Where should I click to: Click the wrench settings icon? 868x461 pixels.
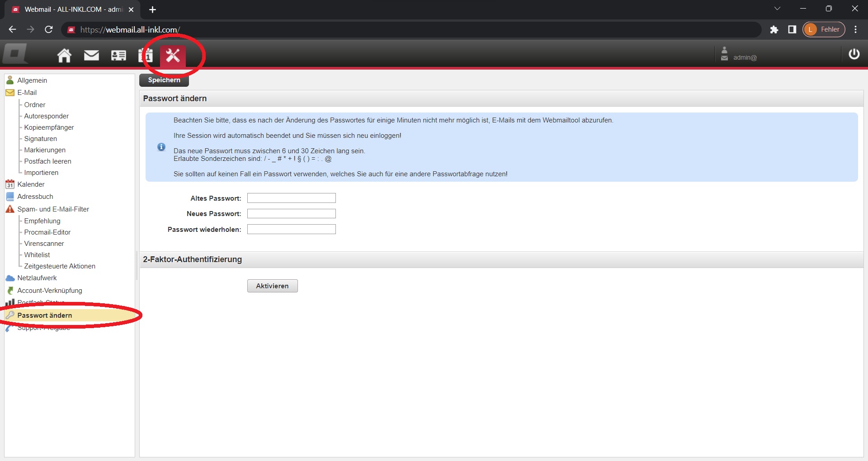coord(173,55)
